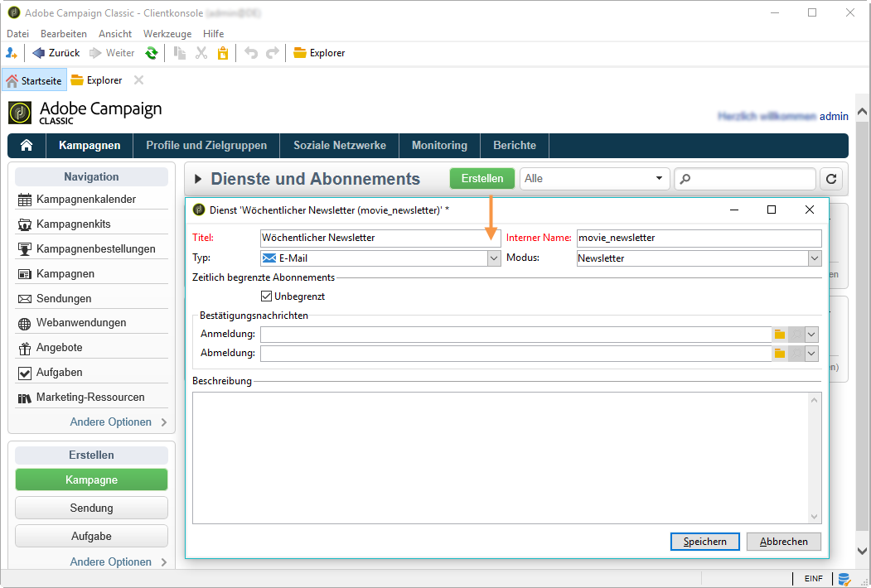This screenshot has width=871, height=588.
Task: Expand Andere Optionen under Navigation
Action: click(118, 422)
